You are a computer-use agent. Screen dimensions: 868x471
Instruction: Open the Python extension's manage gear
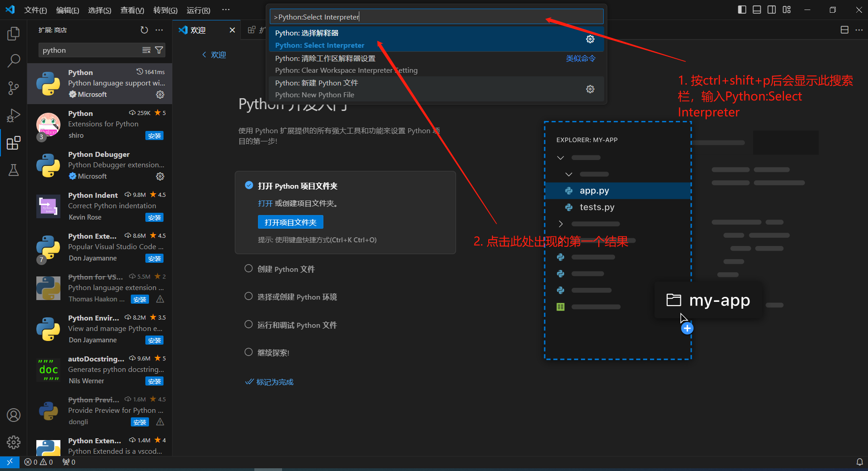pyautogui.click(x=160, y=95)
